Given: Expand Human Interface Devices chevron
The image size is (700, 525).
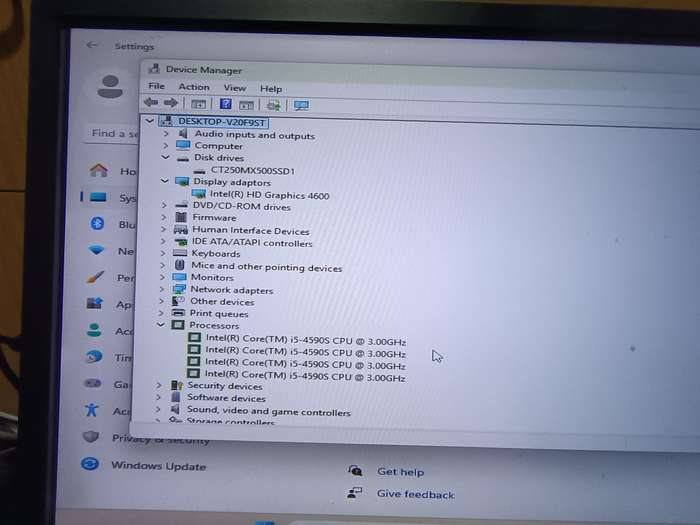Looking at the screenshot, I should [163, 229].
